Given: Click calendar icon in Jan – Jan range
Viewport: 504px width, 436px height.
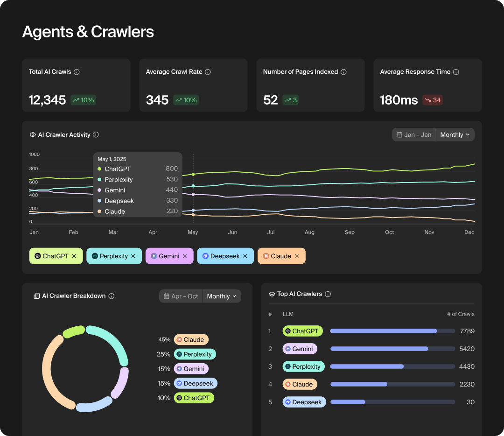Looking at the screenshot, I should (399, 135).
